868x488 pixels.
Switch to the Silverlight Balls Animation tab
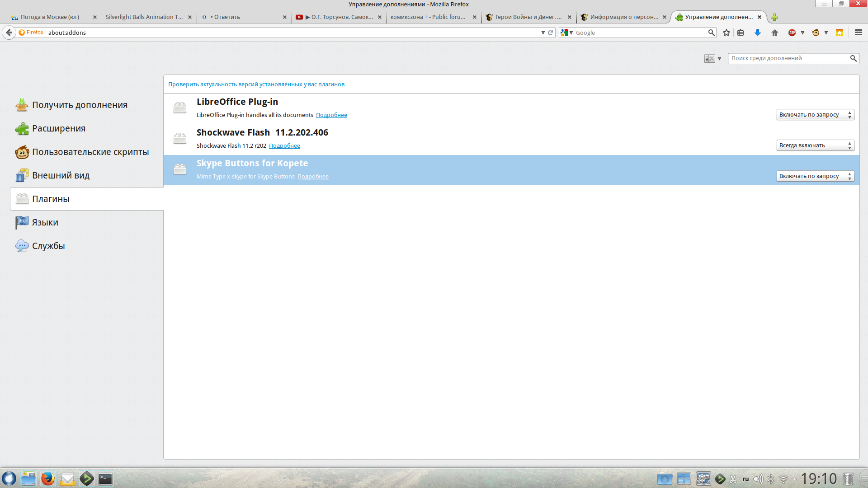pos(144,17)
